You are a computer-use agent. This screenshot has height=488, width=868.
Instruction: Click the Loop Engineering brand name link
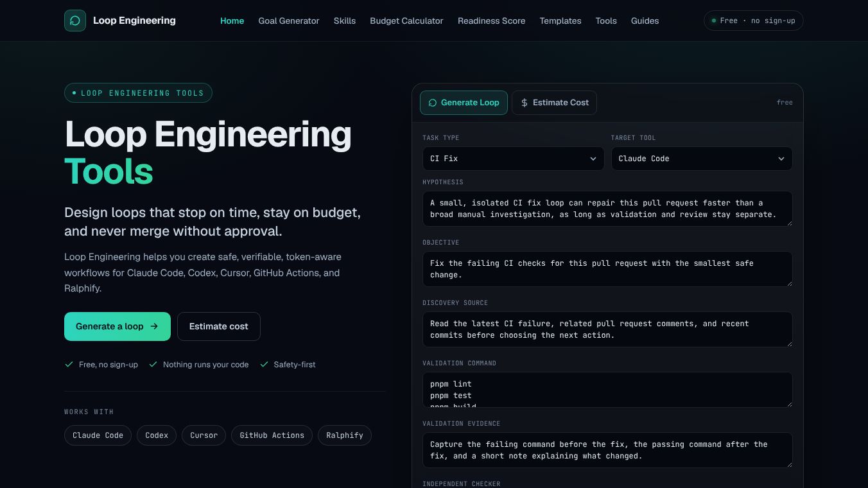[134, 21]
